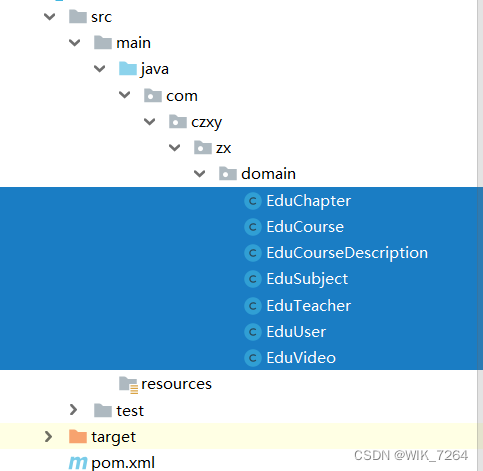Select the zx package label

pos(223,148)
